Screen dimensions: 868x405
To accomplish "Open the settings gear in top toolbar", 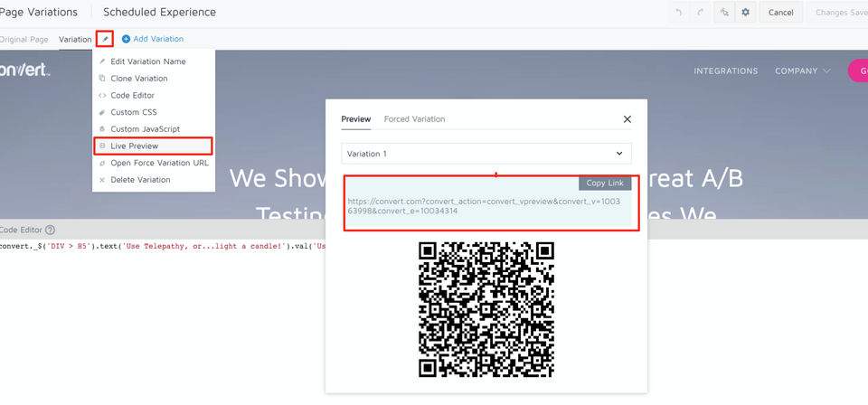I will click(x=745, y=12).
